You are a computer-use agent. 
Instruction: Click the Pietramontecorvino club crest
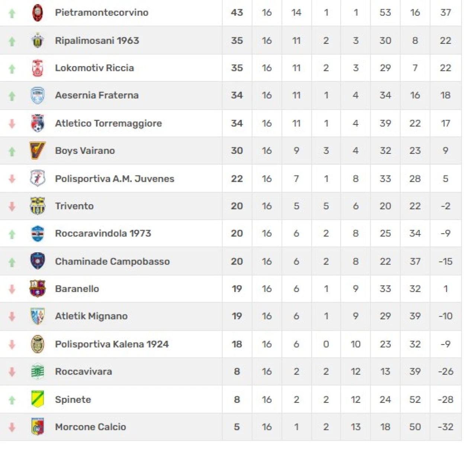tap(38, 13)
